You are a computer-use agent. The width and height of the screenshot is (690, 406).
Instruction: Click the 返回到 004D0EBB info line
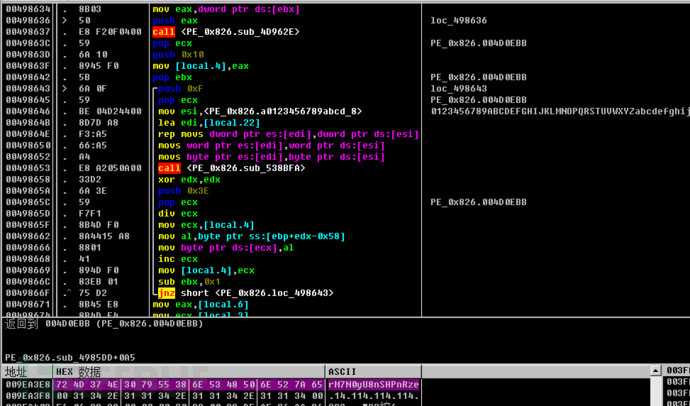tap(104, 324)
